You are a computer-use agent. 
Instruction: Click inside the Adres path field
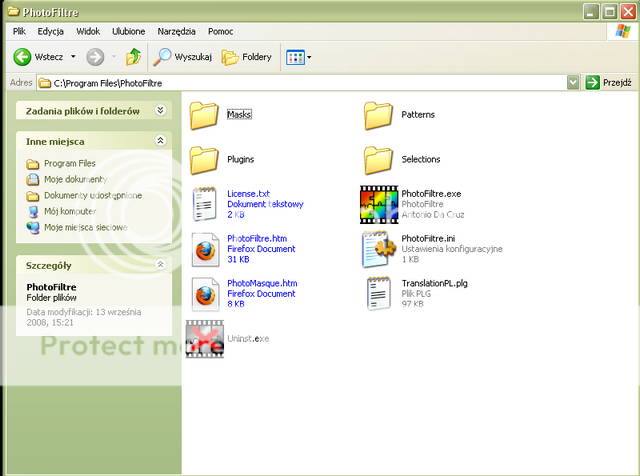(300, 82)
